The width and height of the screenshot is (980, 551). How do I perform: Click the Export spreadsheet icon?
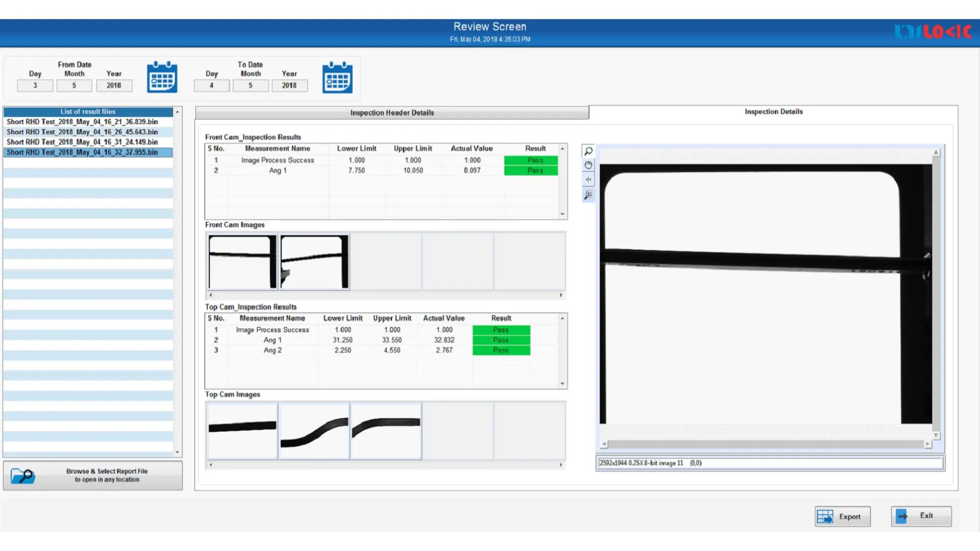click(824, 516)
